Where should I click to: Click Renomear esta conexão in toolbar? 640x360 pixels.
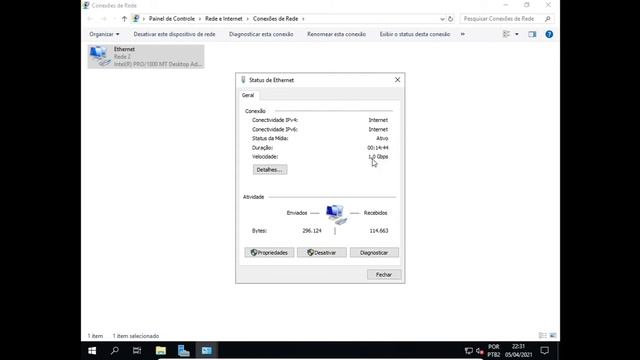coord(336,34)
